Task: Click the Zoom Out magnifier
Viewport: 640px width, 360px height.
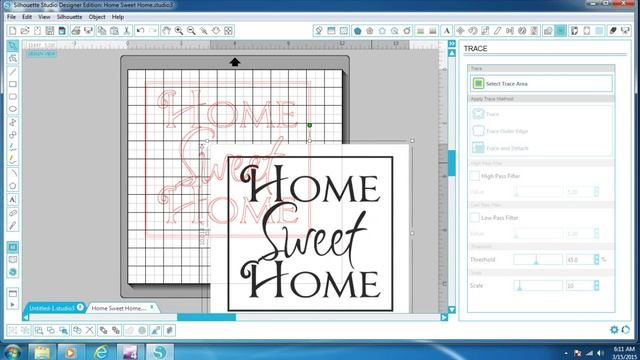Action: pyautogui.click(x=191, y=31)
